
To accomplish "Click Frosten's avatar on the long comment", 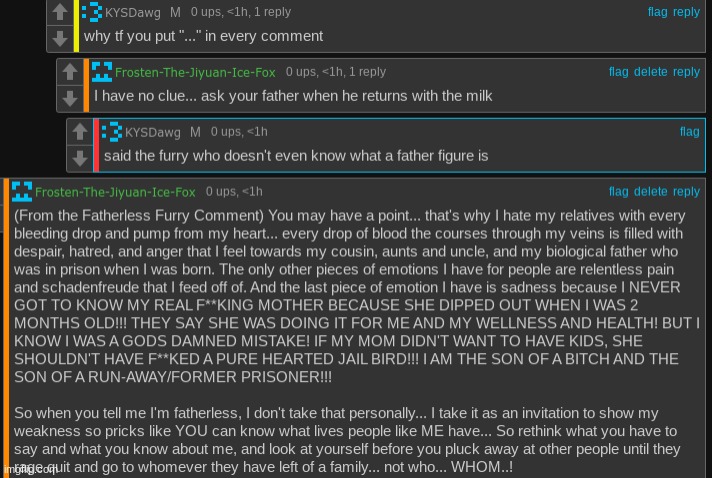I will tap(22, 192).
